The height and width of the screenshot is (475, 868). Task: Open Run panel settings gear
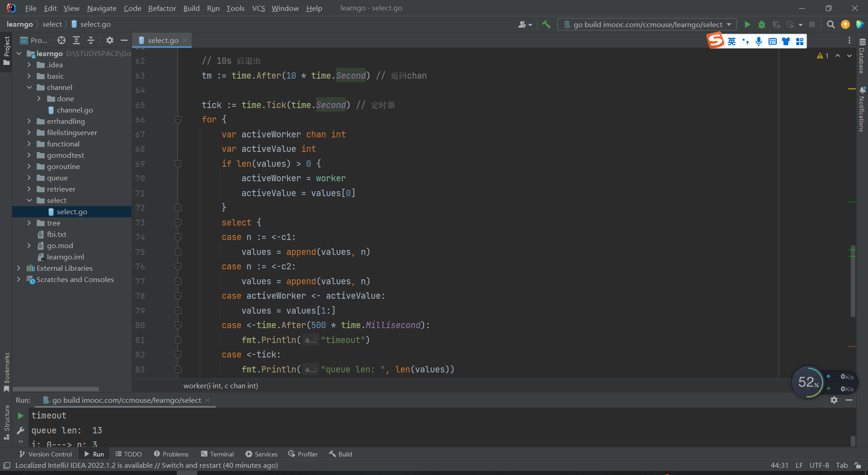click(x=834, y=400)
